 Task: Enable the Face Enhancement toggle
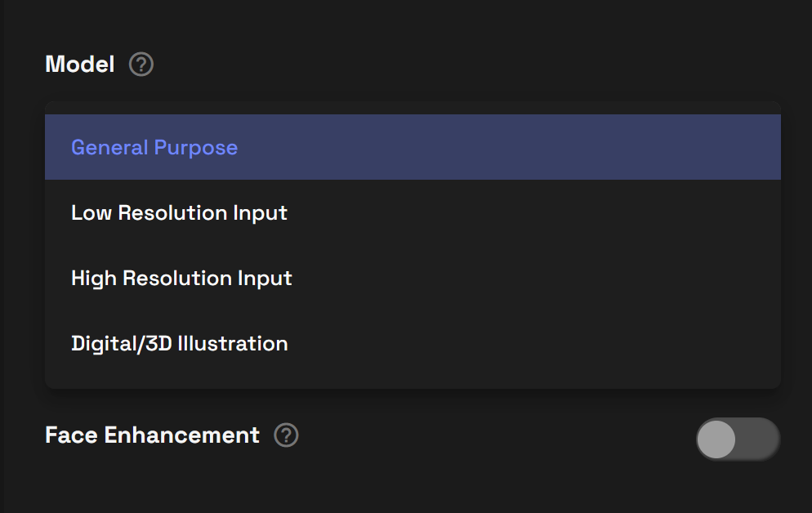738,439
